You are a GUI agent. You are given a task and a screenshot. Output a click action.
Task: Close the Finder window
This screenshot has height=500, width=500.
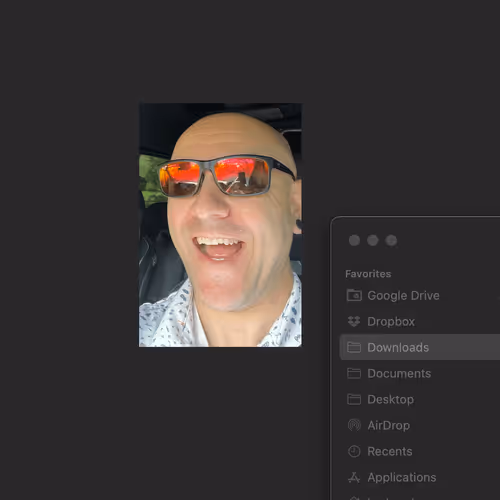tap(354, 240)
